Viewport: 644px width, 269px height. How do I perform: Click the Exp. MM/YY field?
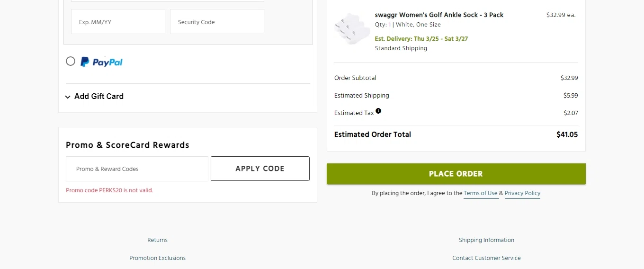click(x=118, y=22)
